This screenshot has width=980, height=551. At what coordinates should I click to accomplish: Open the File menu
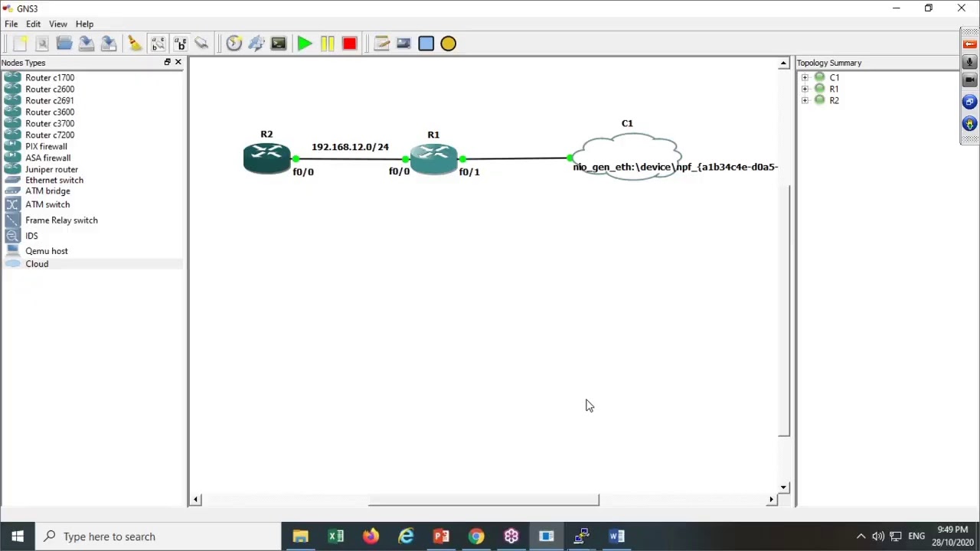click(x=11, y=24)
